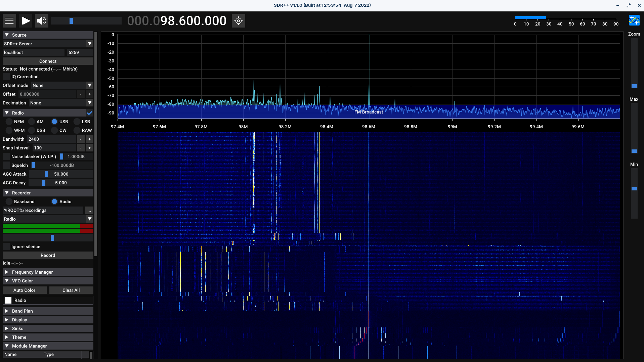Click the localhost hostname field
The height and width of the screenshot is (362, 644).
click(x=33, y=52)
